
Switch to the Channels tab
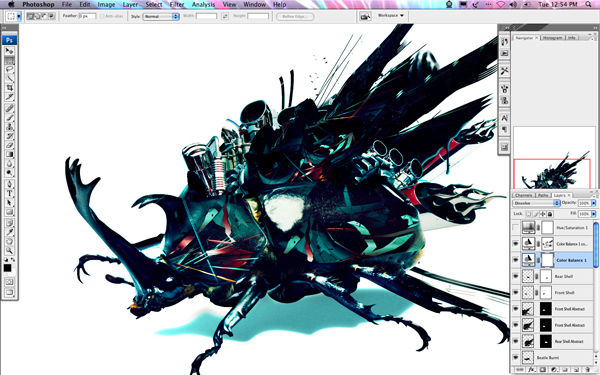(523, 195)
